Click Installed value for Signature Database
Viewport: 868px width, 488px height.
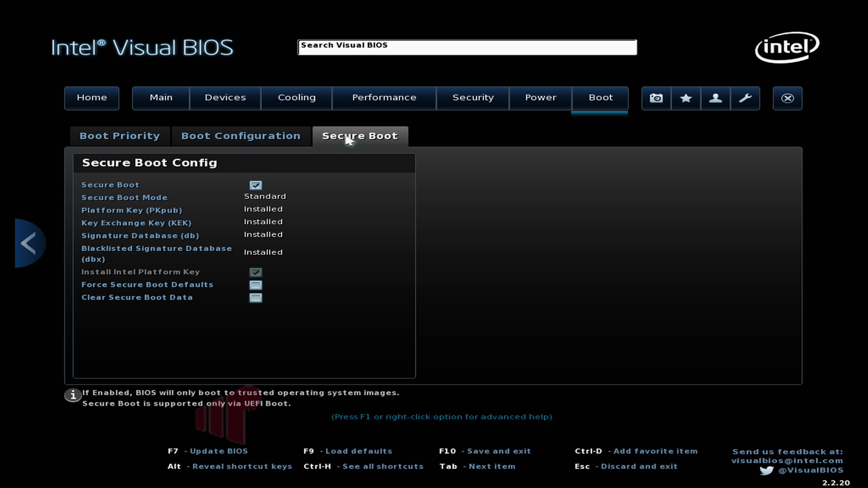pos(263,235)
